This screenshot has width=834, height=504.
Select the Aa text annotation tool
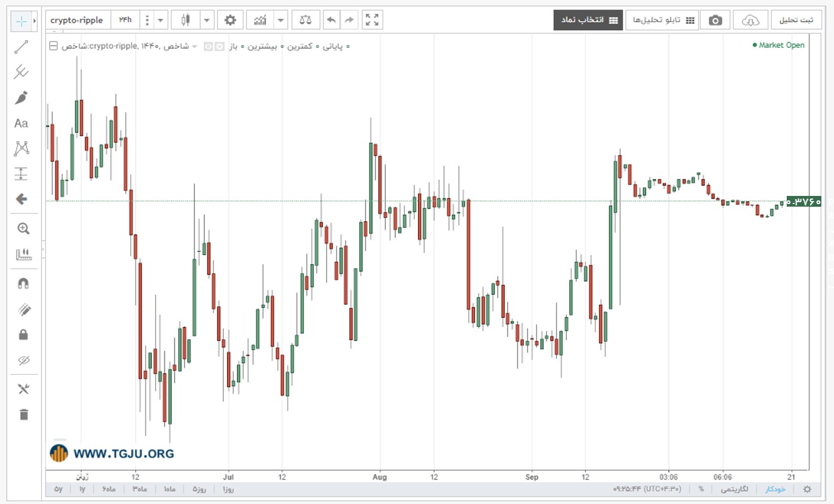click(x=21, y=123)
